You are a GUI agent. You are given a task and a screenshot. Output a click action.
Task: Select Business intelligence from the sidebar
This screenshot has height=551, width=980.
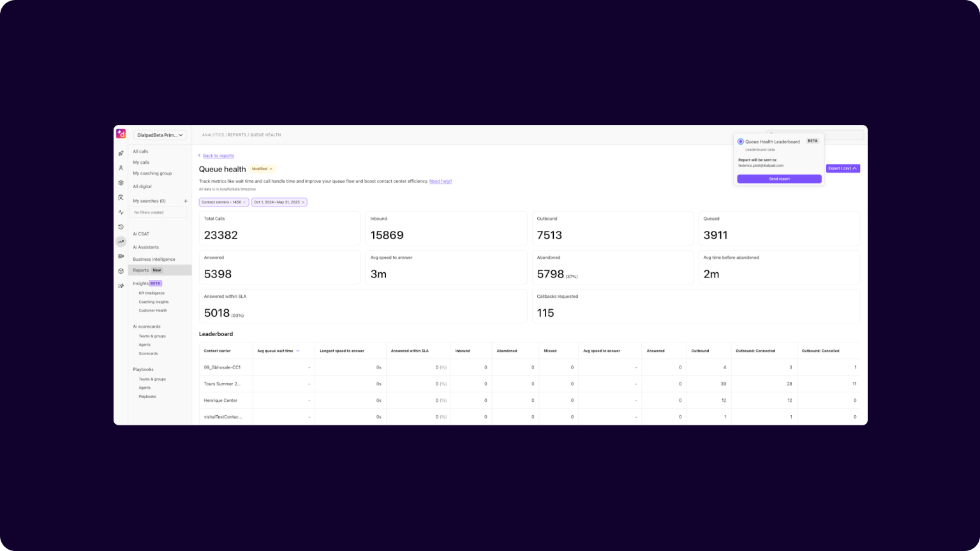154,259
